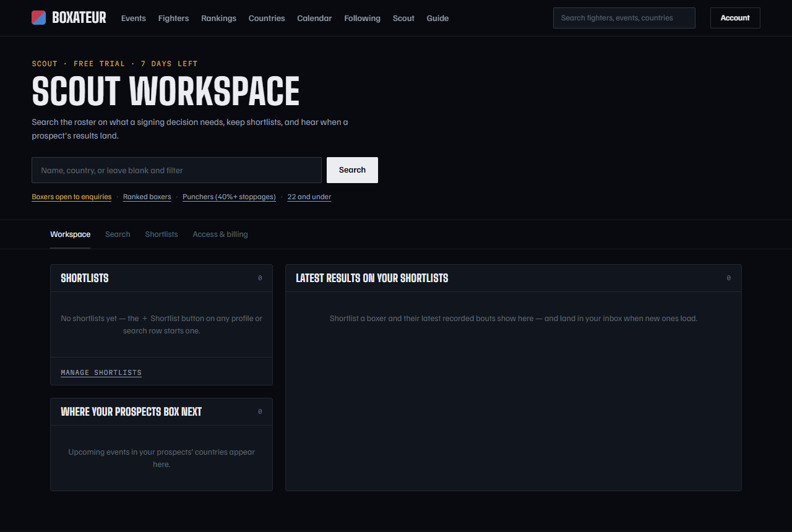Click the Prospects Box Next count 0

click(260, 412)
